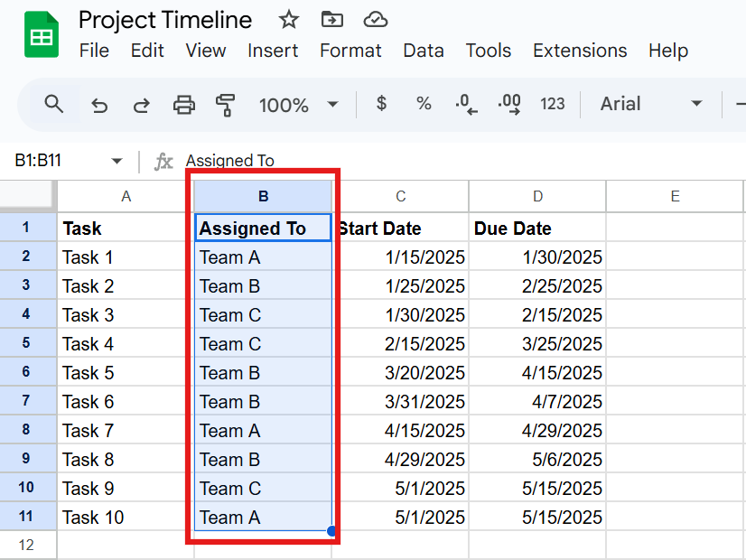The width and height of the screenshot is (746, 560).
Task: Redo the last undone action
Action: point(141,105)
